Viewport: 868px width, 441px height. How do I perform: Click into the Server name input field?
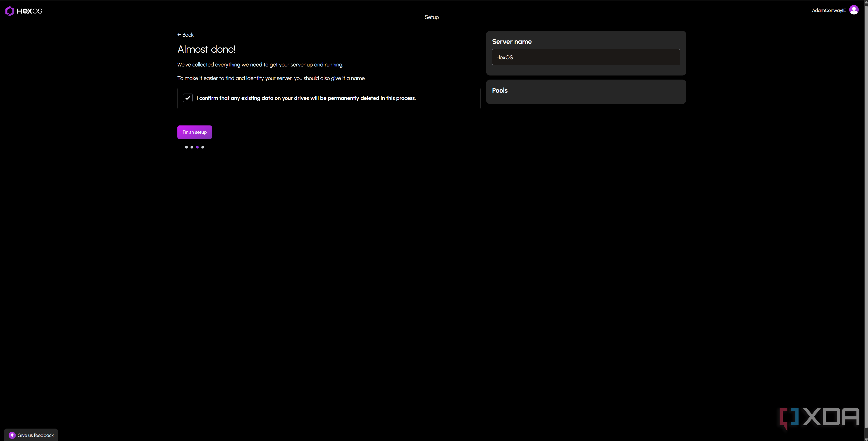586,57
